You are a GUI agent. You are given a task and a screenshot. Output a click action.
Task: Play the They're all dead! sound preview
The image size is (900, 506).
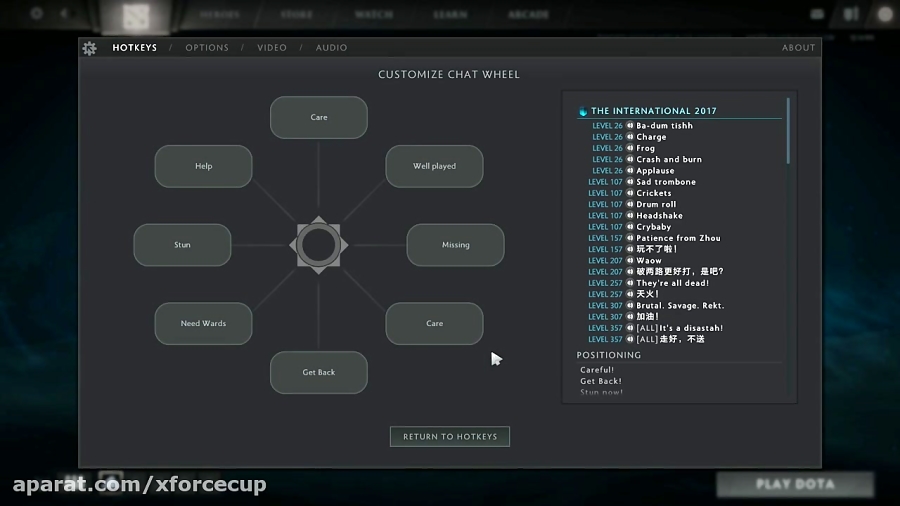click(x=630, y=283)
